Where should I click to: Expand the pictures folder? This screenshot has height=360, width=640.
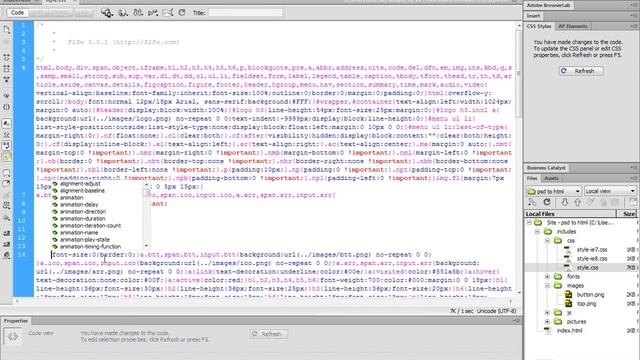coord(547,322)
